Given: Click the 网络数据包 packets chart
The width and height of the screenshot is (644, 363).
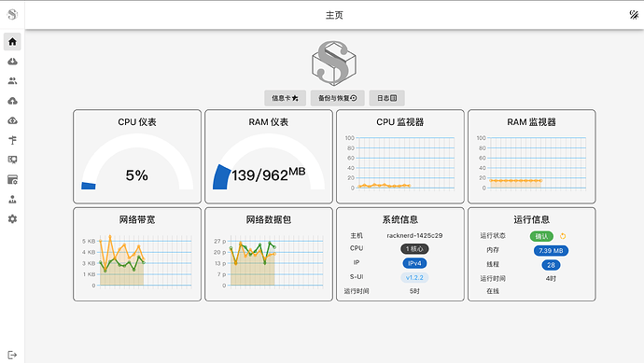Looking at the screenshot, I should pyautogui.click(x=269, y=261).
